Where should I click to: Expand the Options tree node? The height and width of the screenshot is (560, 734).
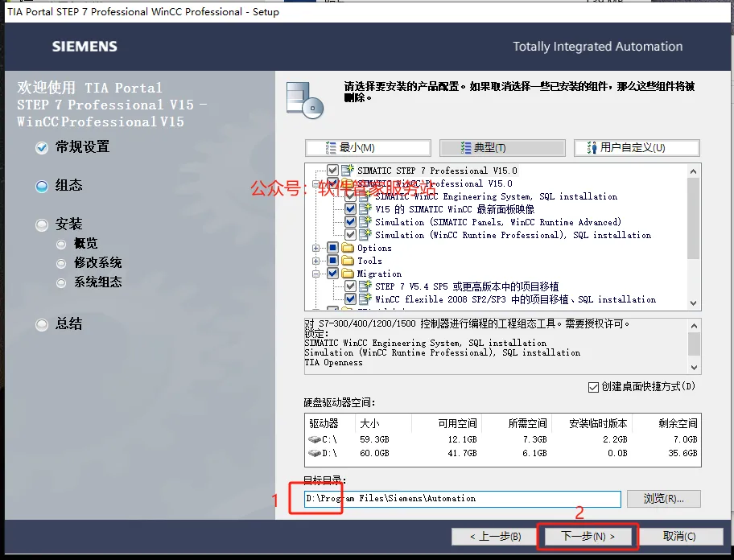tap(316, 248)
